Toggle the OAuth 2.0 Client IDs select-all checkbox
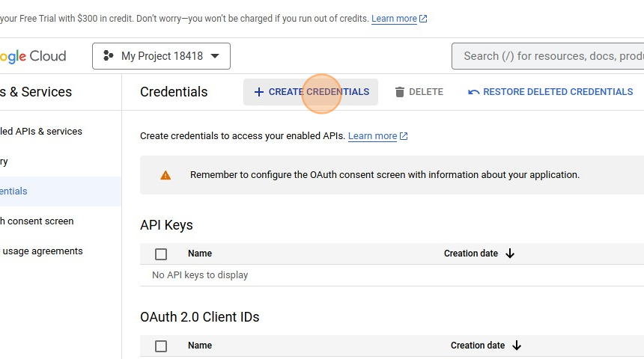 click(161, 346)
